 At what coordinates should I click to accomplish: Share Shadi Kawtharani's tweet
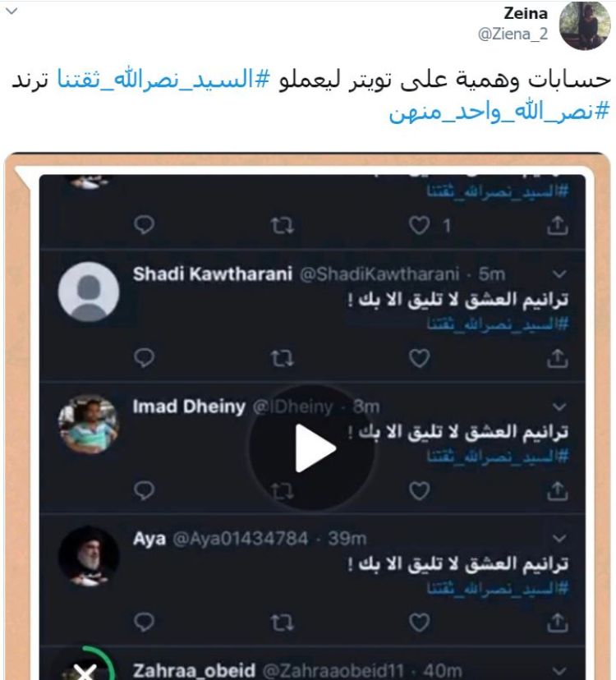click(558, 358)
